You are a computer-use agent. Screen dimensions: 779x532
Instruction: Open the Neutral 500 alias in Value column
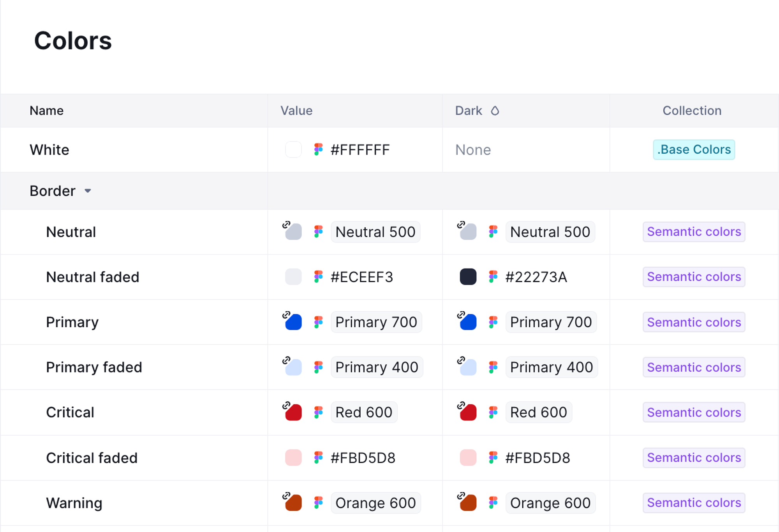(x=375, y=232)
